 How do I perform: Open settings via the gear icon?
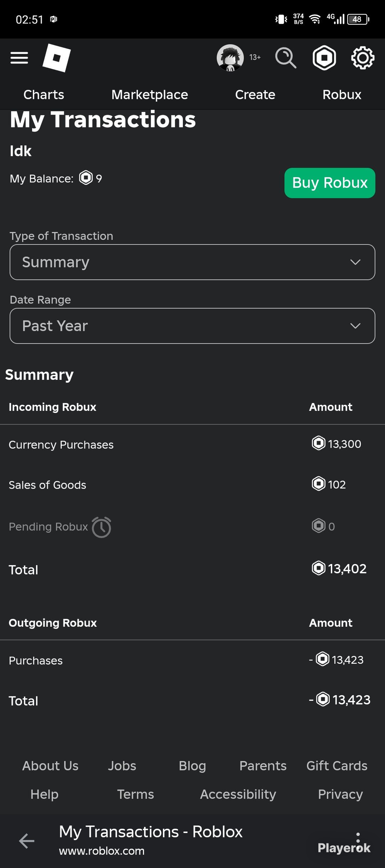363,58
